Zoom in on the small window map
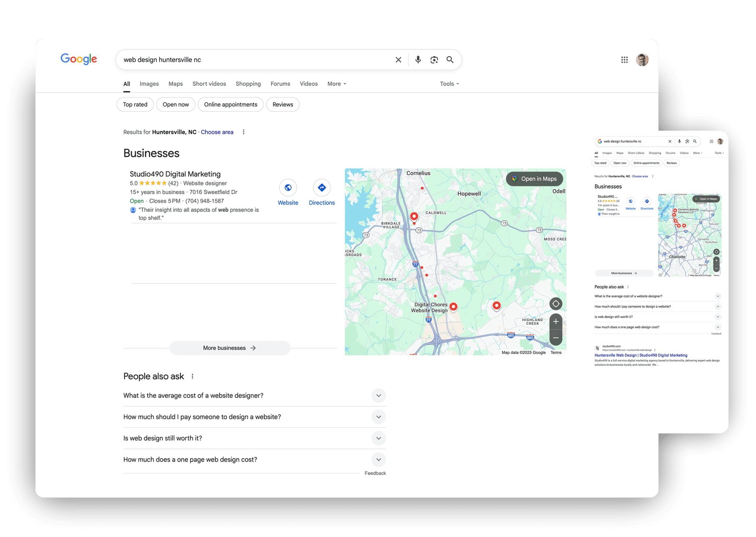Viewport: 756px width, 537px height. pyautogui.click(x=716, y=260)
